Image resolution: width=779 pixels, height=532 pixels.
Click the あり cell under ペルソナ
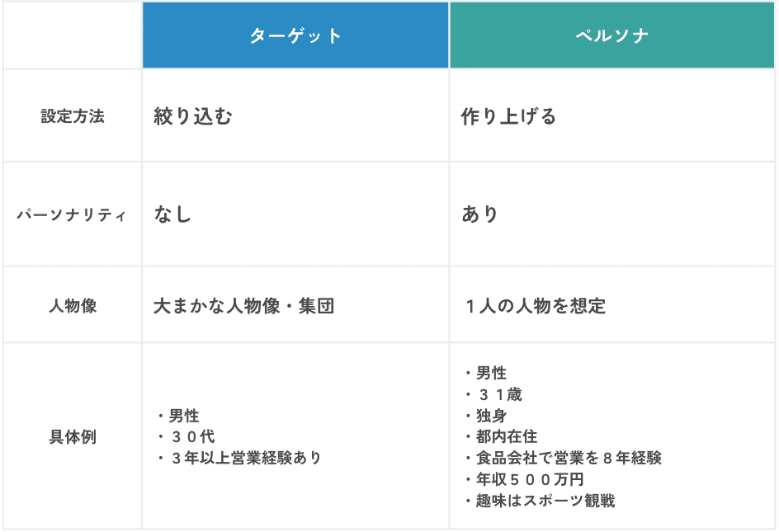[479, 214]
